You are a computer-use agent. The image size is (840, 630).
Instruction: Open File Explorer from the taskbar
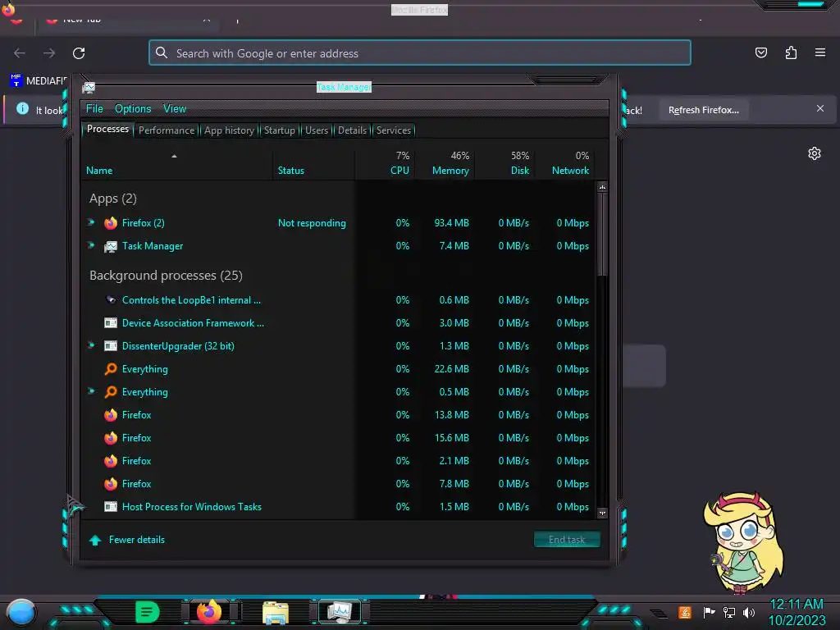pyautogui.click(x=276, y=613)
